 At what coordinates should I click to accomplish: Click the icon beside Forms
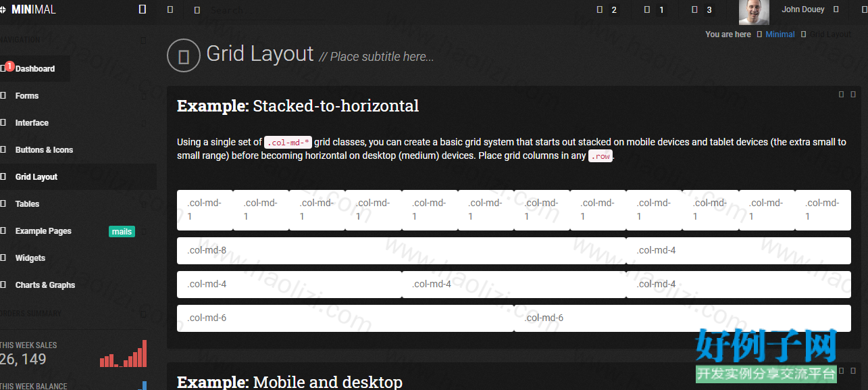[x=3, y=95]
